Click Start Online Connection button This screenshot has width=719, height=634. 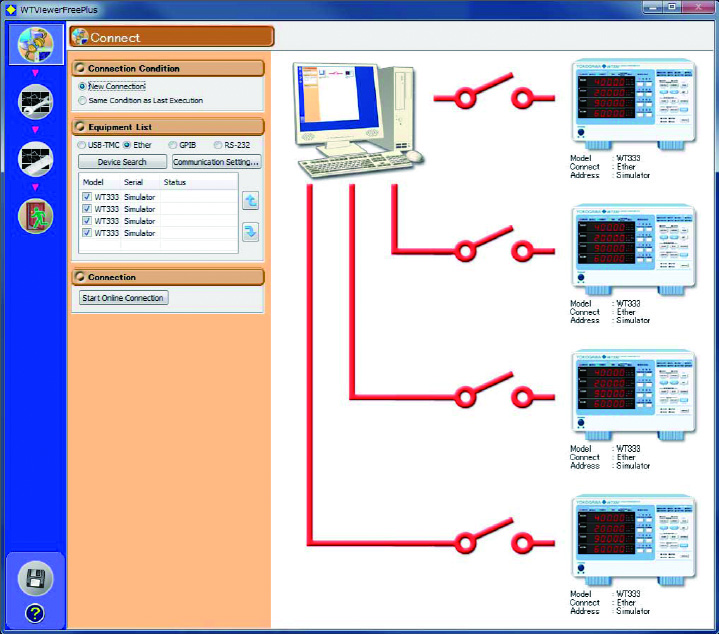pyautogui.click(x=123, y=298)
